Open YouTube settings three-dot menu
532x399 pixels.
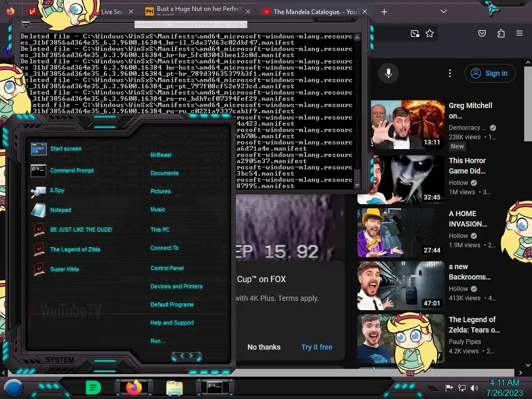[x=449, y=73]
